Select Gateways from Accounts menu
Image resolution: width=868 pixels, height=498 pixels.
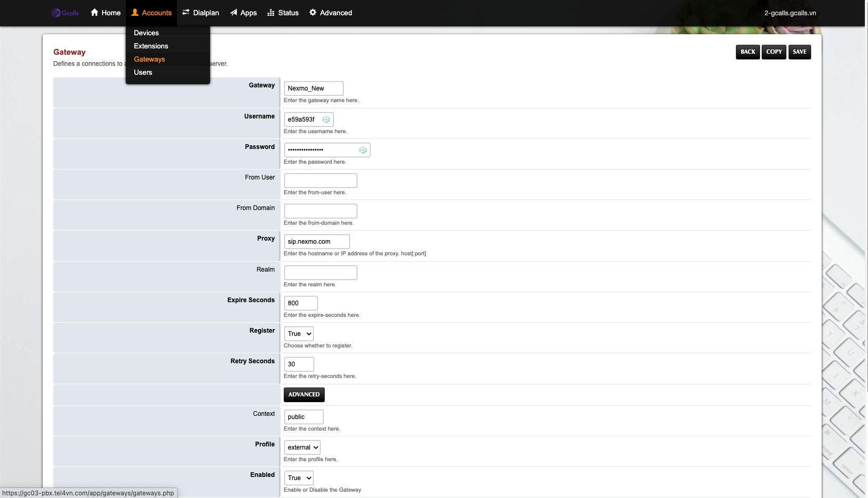(149, 59)
